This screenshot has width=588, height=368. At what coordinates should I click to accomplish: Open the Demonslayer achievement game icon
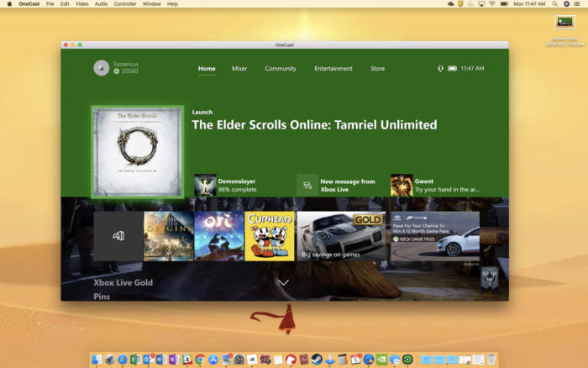pyautogui.click(x=205, y=185)
